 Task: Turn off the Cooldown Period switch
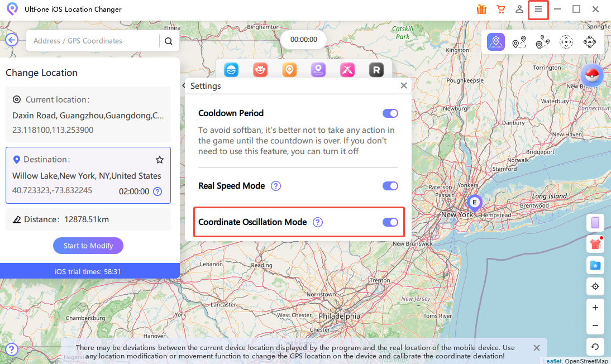pyautogui.click(x=390, y=113)
